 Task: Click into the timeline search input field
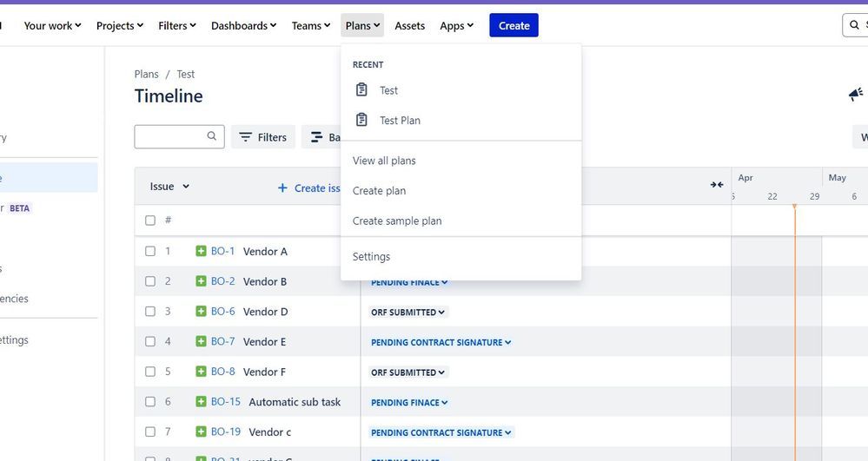pyautogui.click(x=179, y=136)
